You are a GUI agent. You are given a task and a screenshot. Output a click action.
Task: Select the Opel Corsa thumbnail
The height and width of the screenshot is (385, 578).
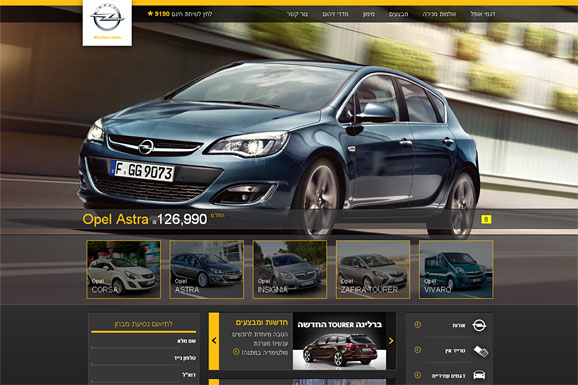[123, 270]
